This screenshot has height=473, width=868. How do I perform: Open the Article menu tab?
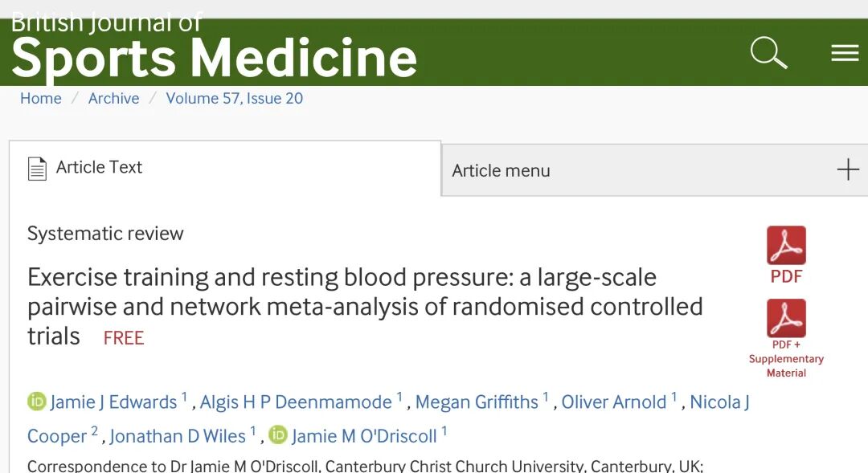[501, 170]
